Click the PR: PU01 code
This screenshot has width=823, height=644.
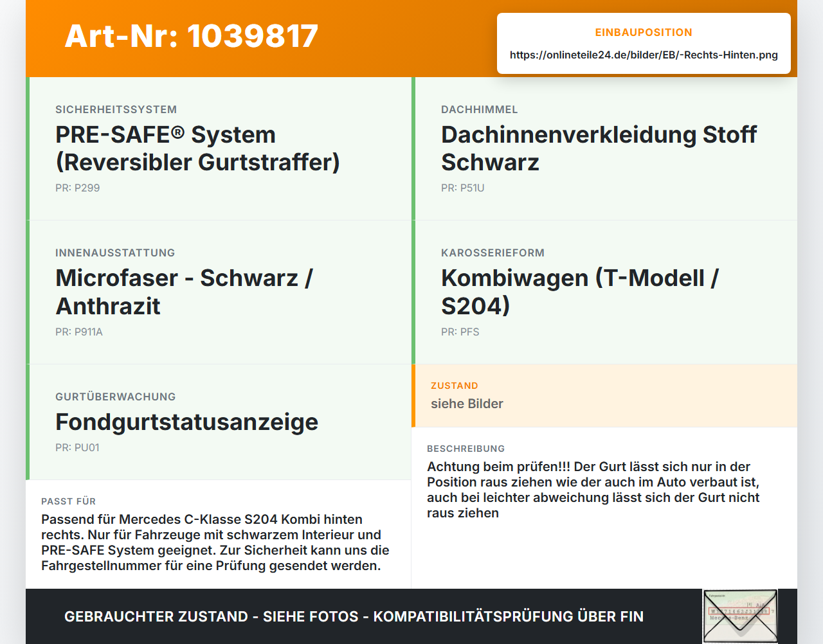pos(77,447)
